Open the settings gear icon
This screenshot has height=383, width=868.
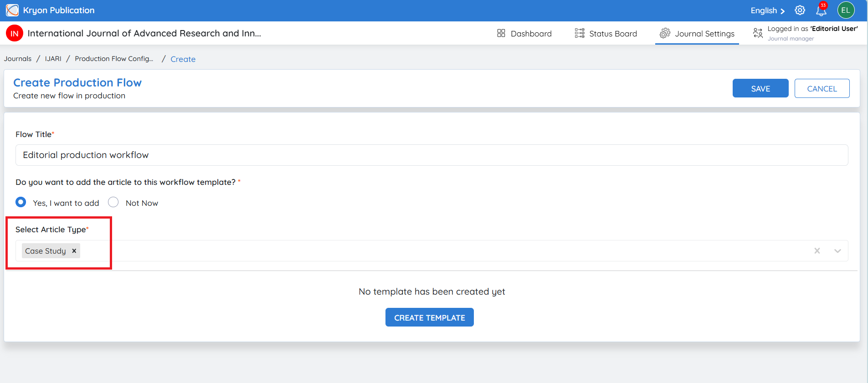tap(800, 10)
